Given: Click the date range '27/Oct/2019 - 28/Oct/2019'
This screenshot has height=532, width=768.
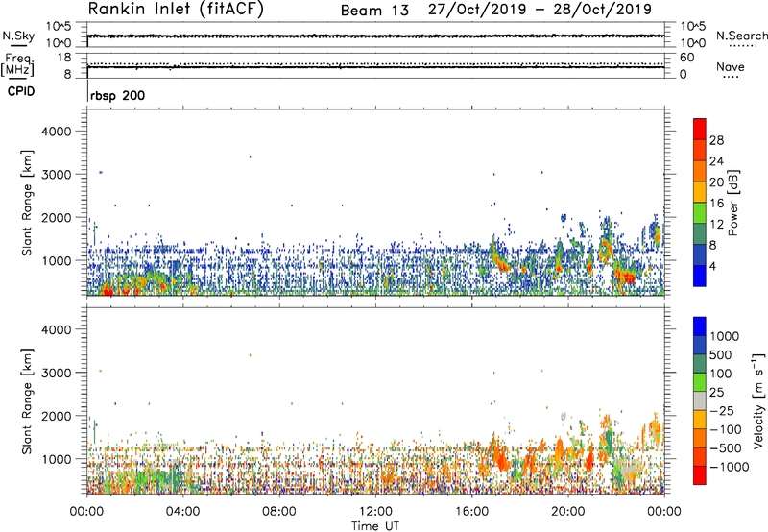Looking at the screenshot, I should click(540, 10).
